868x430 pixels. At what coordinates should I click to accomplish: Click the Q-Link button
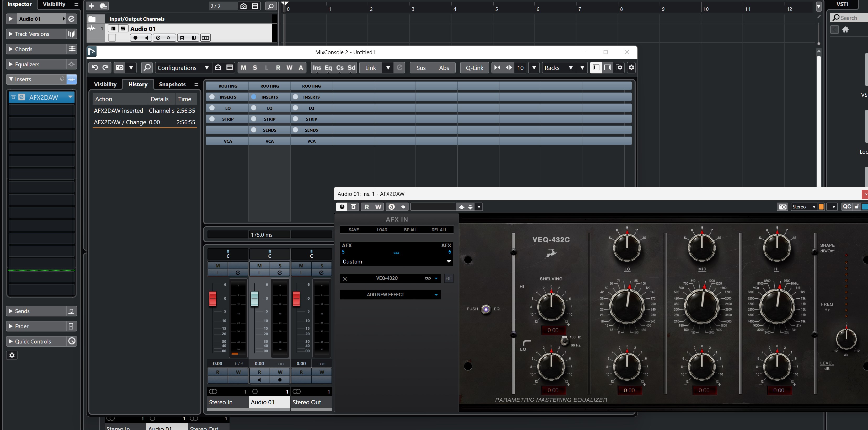click(x=474, y=68)
